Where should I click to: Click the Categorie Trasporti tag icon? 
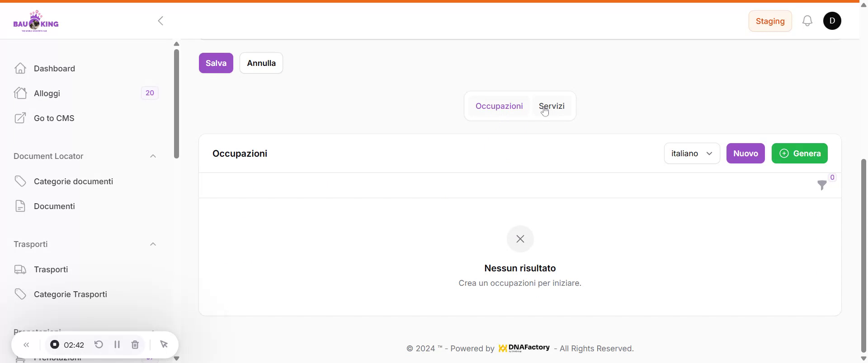coord(20,294)
